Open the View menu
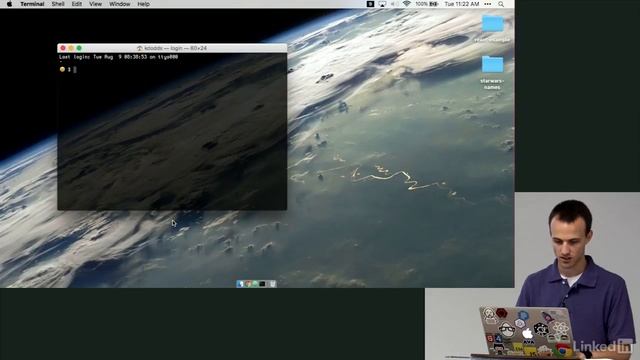Viewport: 640px width, 360px height. point(96,4)
